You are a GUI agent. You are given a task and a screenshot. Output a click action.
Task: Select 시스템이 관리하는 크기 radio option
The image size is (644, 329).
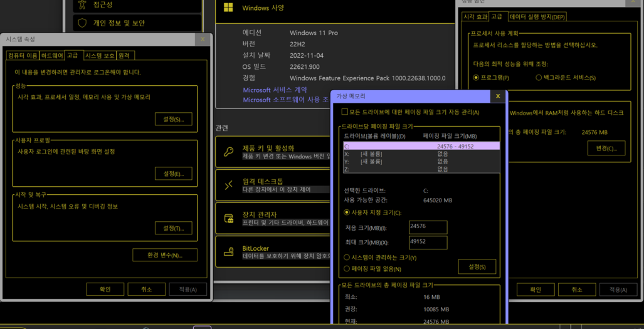coord(347,258)
